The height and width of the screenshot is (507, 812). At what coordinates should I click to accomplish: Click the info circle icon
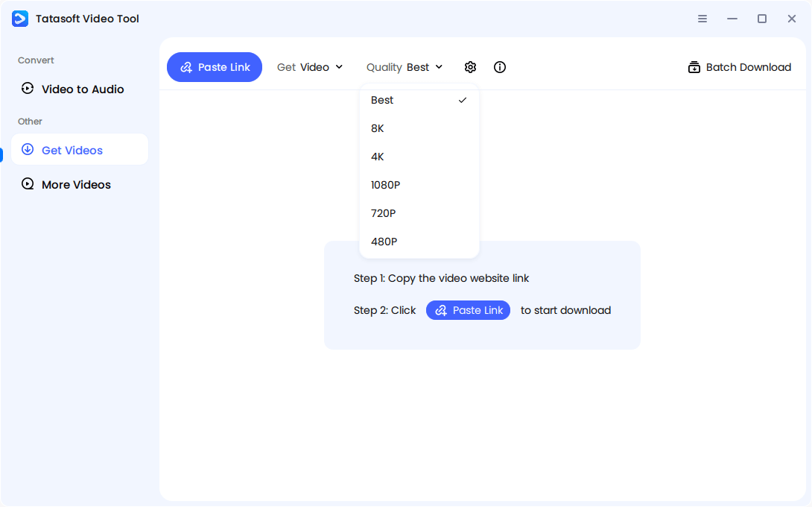[500, 67]
